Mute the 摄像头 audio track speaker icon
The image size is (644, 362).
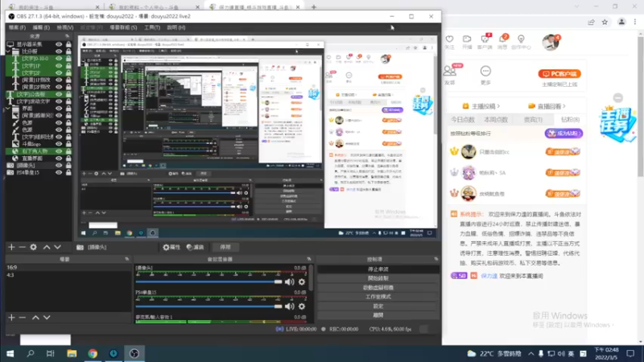coord(290,282)
